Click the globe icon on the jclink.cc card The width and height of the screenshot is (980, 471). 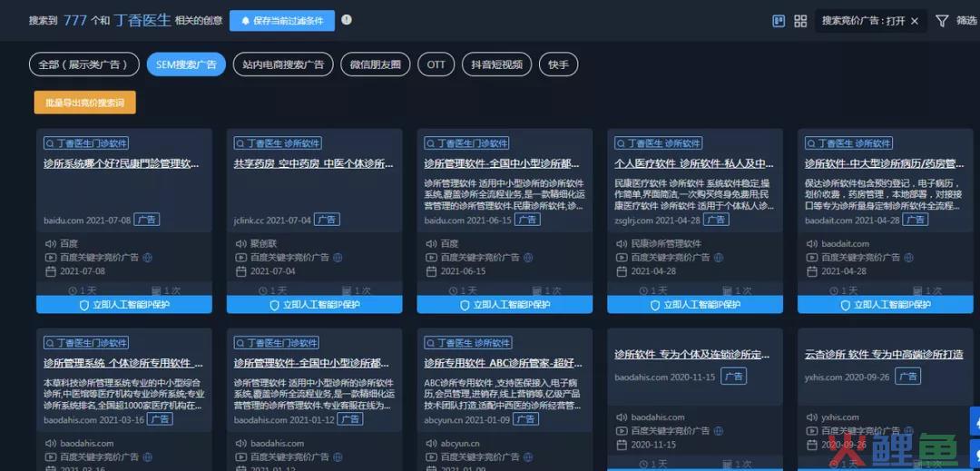[x=338, y=258]
